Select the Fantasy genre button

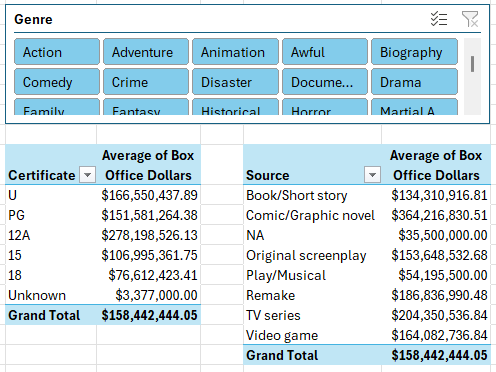[x=146, y=107]
